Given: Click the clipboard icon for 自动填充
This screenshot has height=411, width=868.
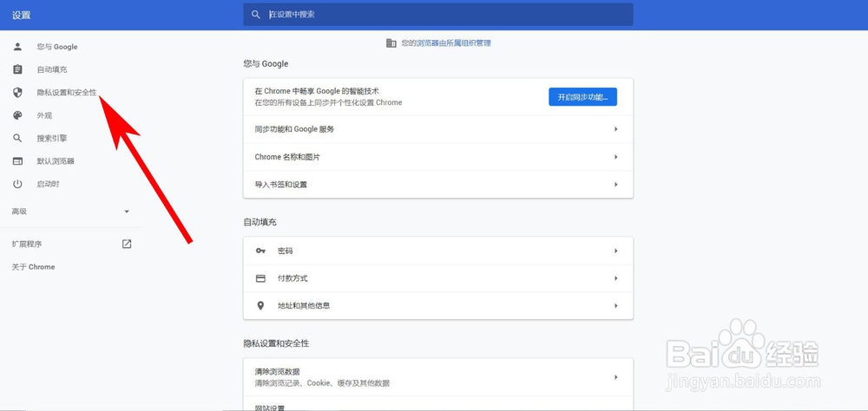Looking at the screenshot, I should click(17, 69).
